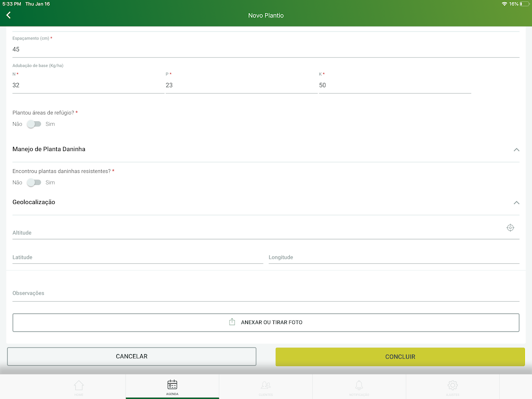Tap 'Sim' label under plantas daninhas

pos(50,183)
